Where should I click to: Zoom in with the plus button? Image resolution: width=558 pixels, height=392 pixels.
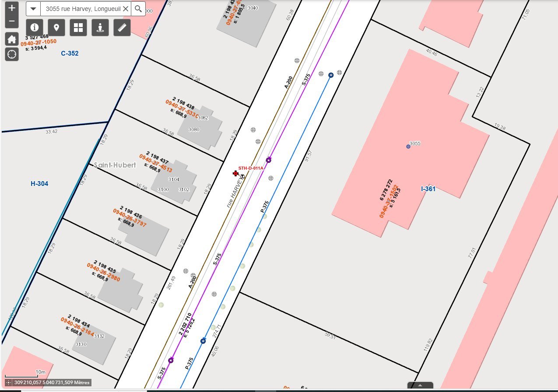coord(12,8)
